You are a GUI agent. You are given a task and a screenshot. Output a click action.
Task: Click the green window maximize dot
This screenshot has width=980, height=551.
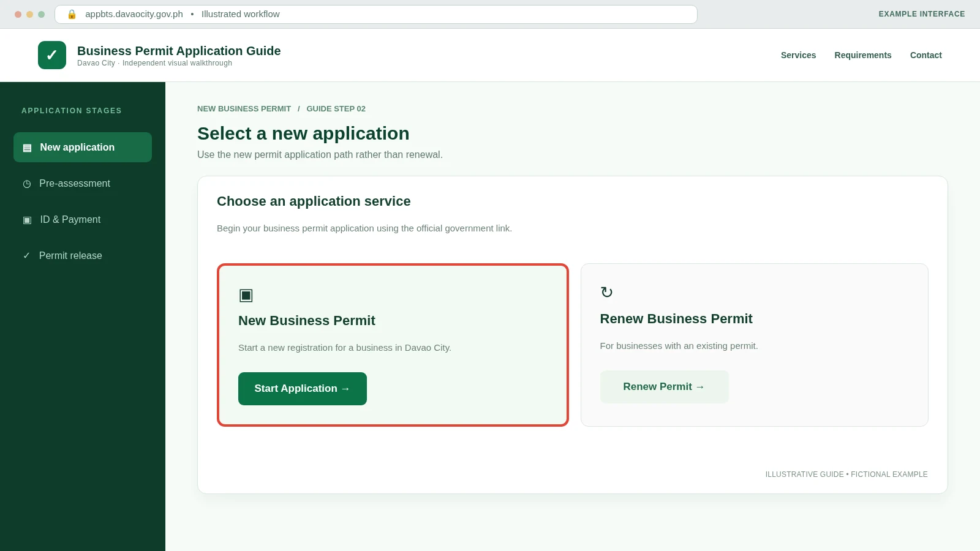tap(41, 14)
